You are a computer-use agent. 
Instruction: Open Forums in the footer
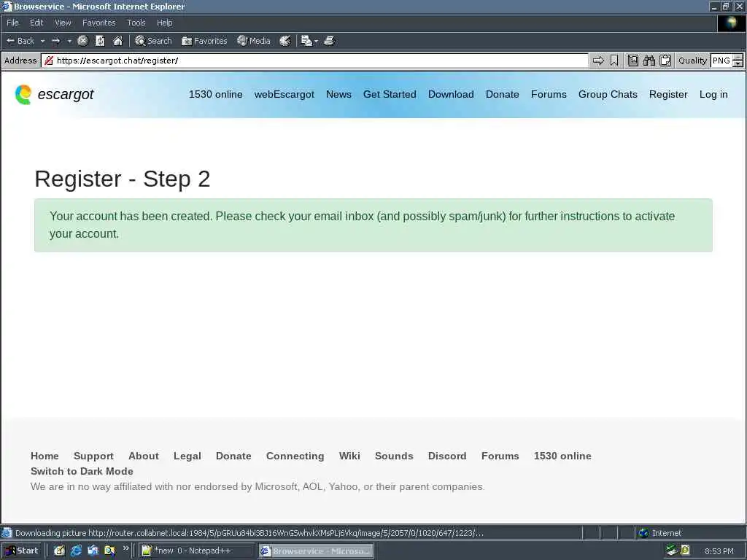(x=500, y=456)
